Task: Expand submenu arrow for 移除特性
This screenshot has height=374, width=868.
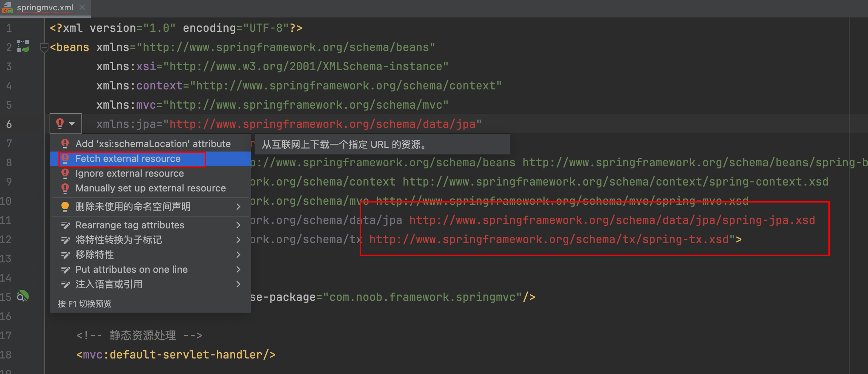Action: [238, 255]
